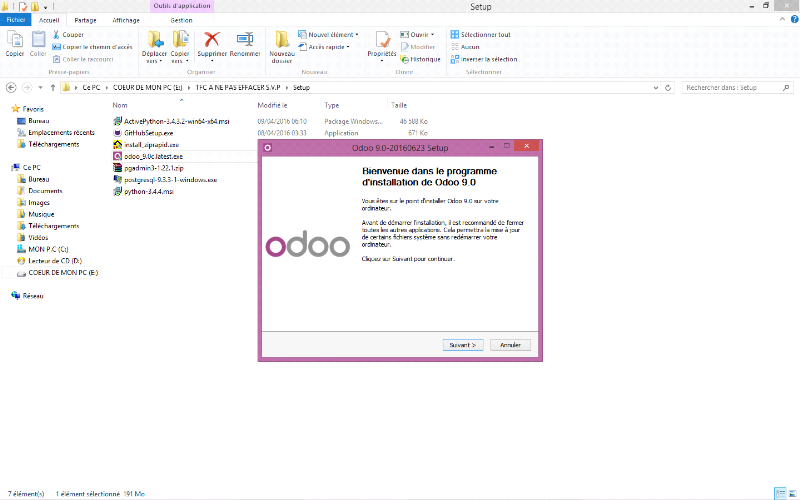Open the Fichier tab
Screen dimensions: 800x500
tap(16, 20)
